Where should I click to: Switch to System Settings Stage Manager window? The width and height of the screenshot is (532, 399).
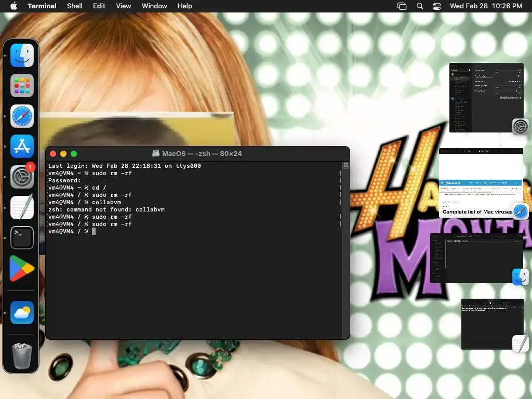click(486, 98)
